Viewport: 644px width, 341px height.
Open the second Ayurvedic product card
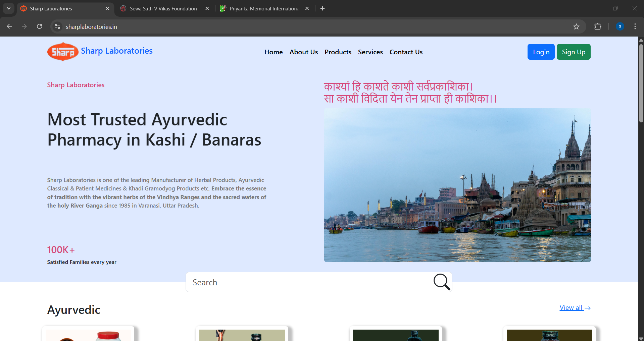point(242,334)
